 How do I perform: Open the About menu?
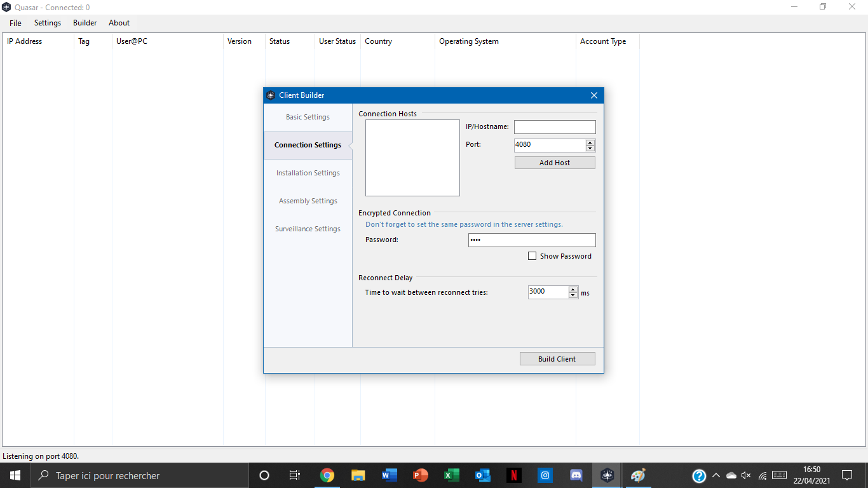(119, 23)
